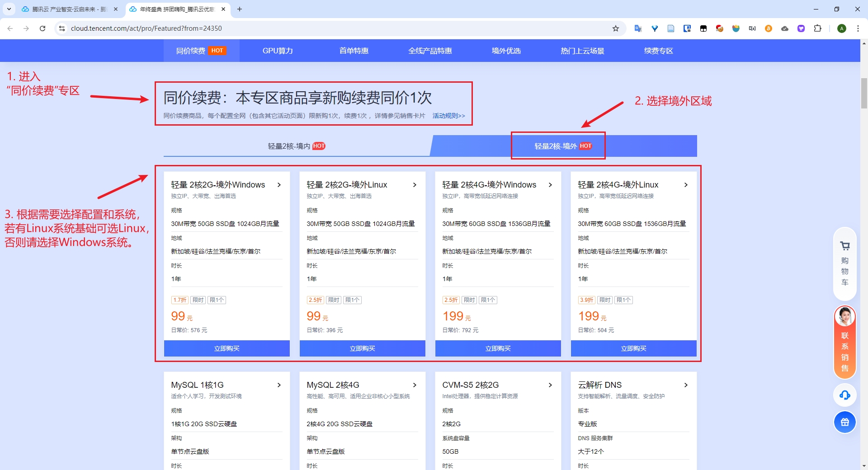Click the blue V extension icon

(655, 28)
